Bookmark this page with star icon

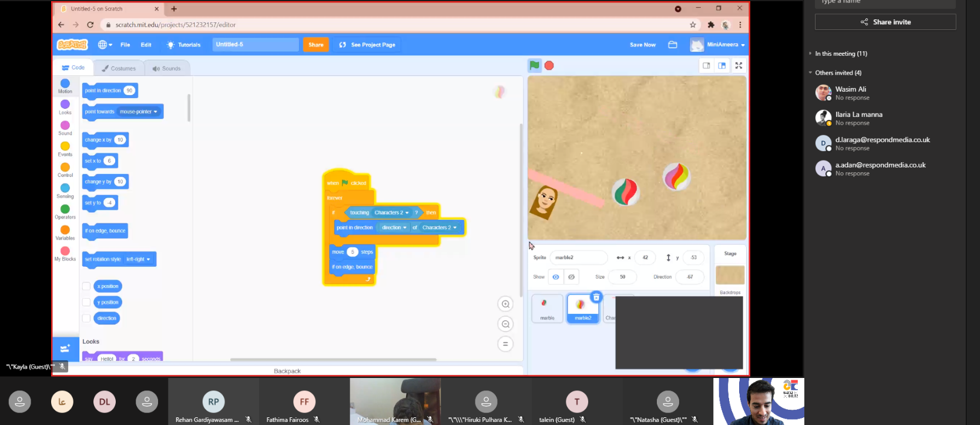point(693,25)
